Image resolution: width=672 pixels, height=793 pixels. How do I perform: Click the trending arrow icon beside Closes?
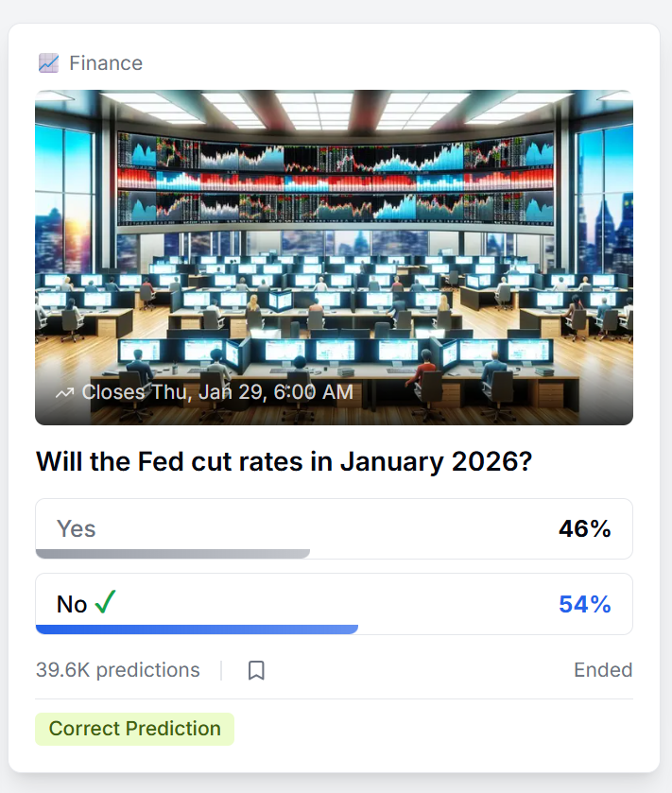pyautogui.click(x=64, y=392)
